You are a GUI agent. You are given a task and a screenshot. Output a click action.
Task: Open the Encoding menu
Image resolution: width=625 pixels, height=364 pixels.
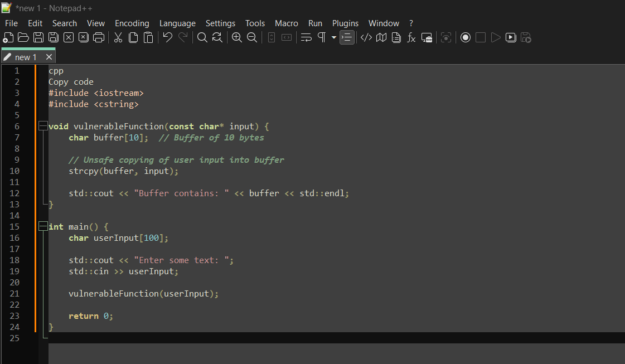132,23
